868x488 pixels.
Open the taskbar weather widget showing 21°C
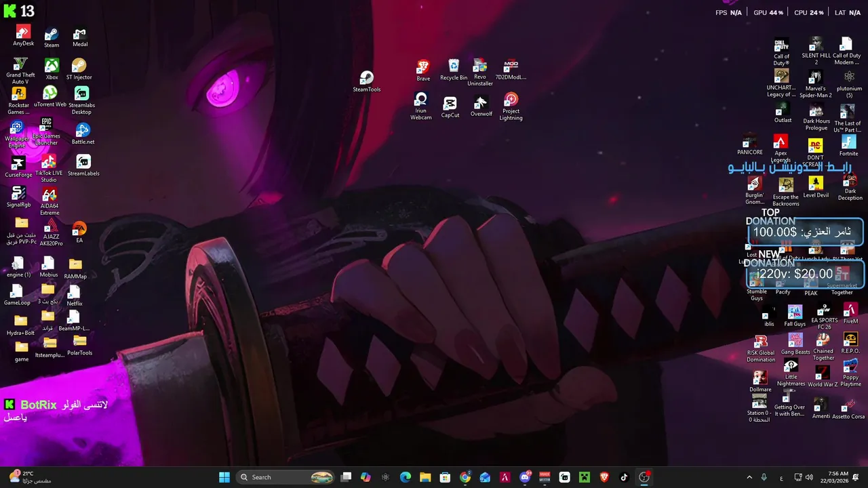(29, 477)
